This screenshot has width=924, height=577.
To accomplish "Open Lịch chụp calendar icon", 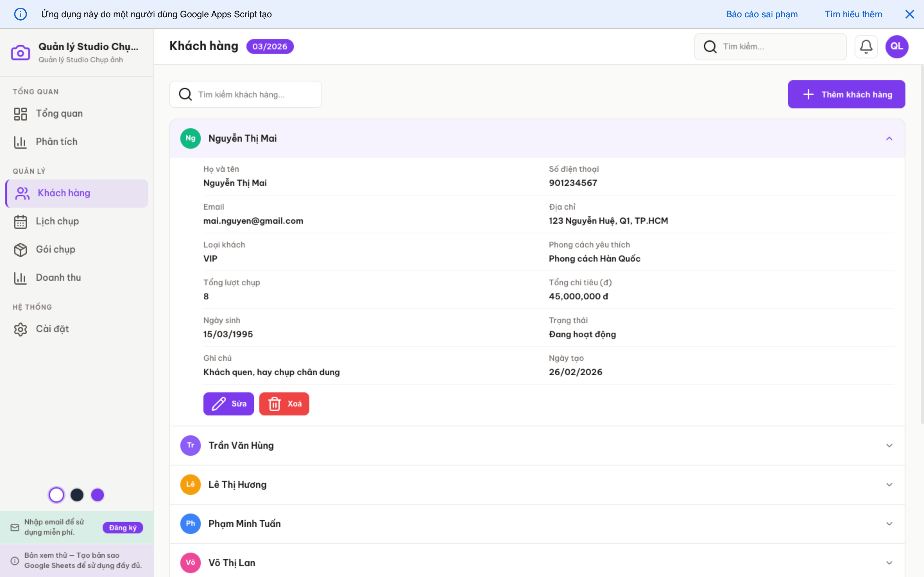I will pyautogui.click(x=20, y=221).
